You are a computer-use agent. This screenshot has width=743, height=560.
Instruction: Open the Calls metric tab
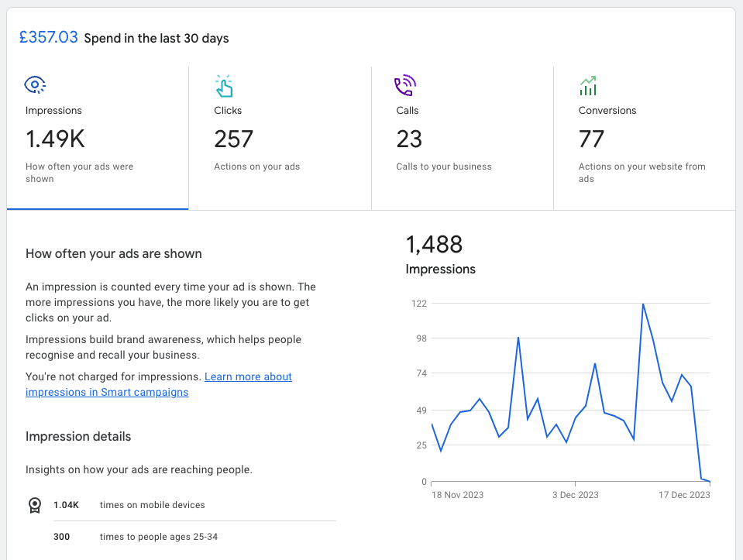click(463, 138)
